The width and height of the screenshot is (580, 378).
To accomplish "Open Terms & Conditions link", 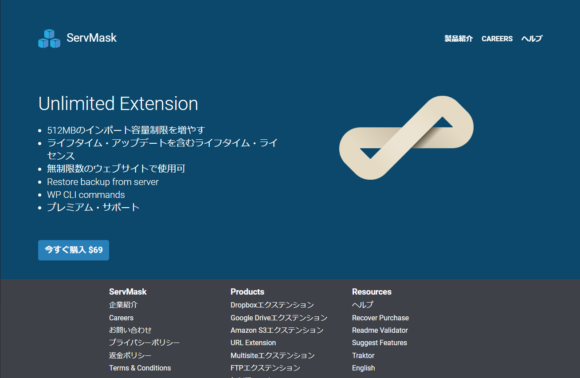I will click(x=140, y=368).
